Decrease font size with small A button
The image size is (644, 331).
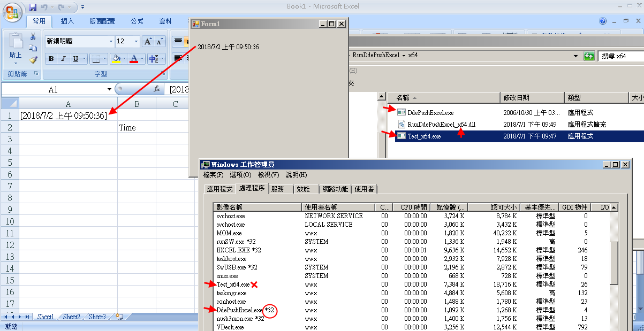[x=160, y=41]
